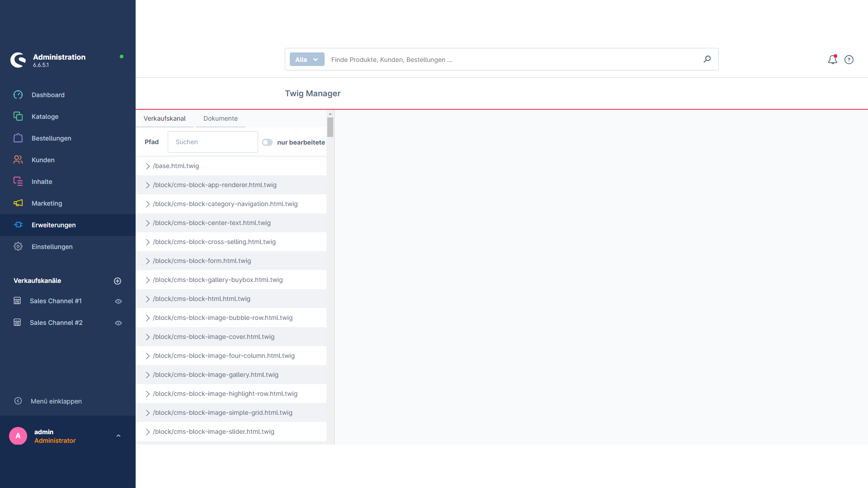This screenshot has height=488, width=868.
Task: Click the help question mark icon
Action: coord(849,60)
